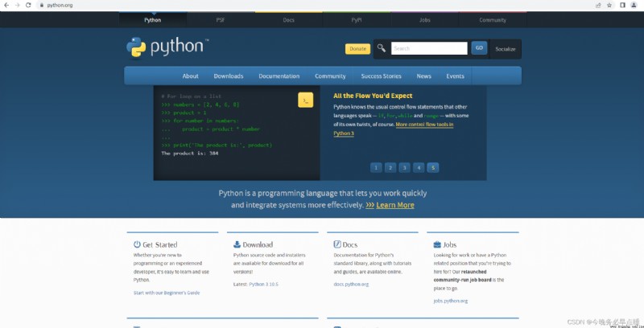Click the Get Started power icon

(x=137, y=244)
